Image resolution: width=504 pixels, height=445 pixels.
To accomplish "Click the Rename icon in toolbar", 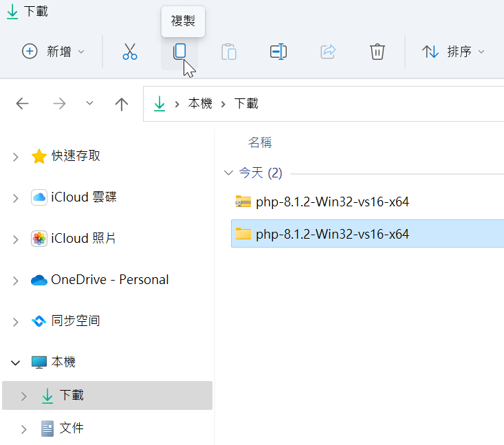I will (278, 52).
